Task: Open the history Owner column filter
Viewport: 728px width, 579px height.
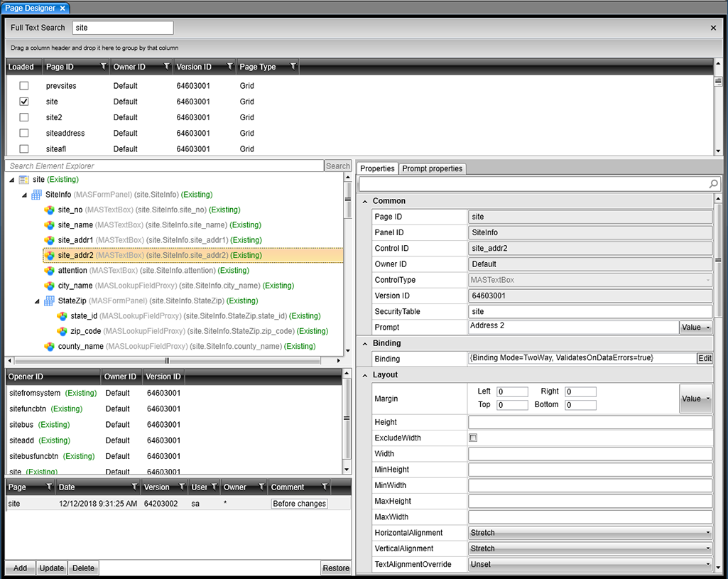Action: click(262, 487)
